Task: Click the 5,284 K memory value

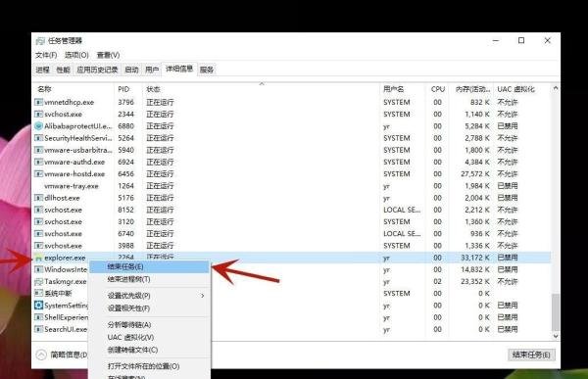Action: click(x=477, y=126)
